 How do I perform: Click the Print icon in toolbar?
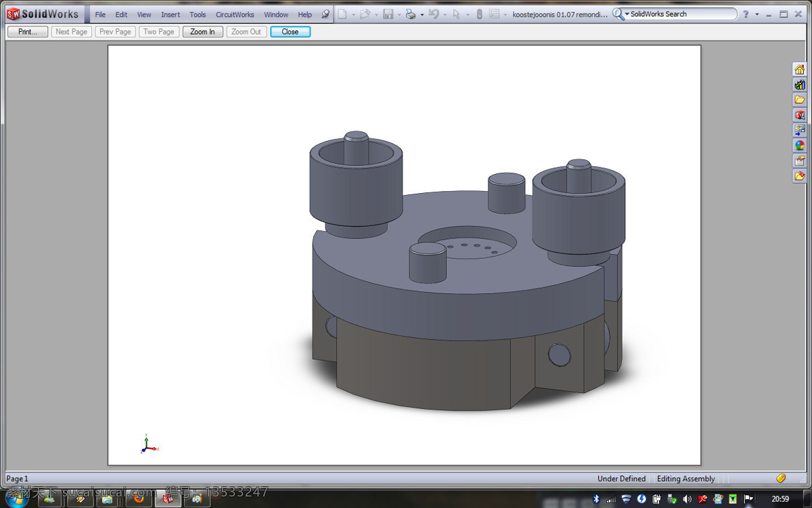pos(411,14)
